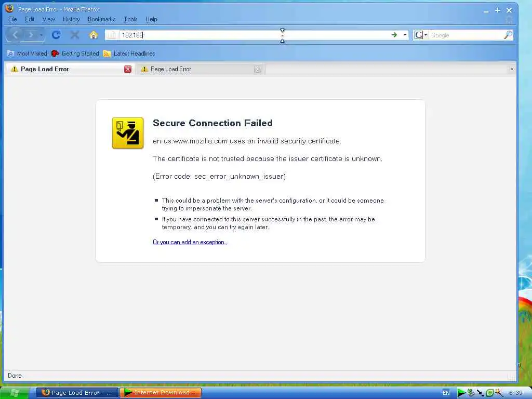Click the green arrow IDM tray icon
The height and width of the screenshot is (399, 532).
[x=461, y=393]
